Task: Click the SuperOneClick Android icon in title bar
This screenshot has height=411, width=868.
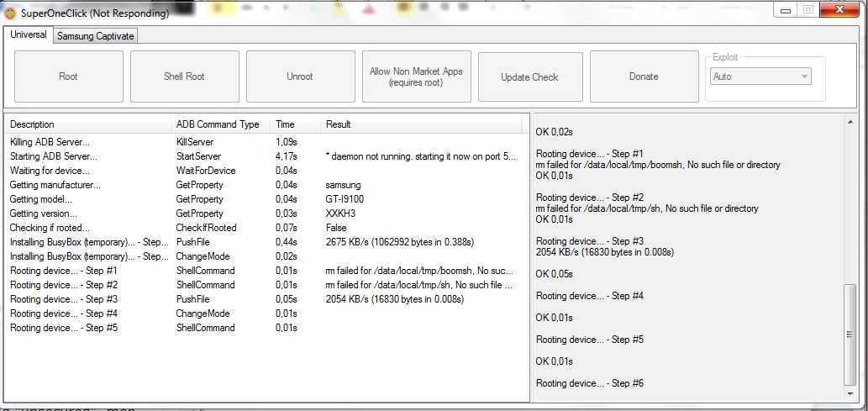Action: (x=9, y=13)
